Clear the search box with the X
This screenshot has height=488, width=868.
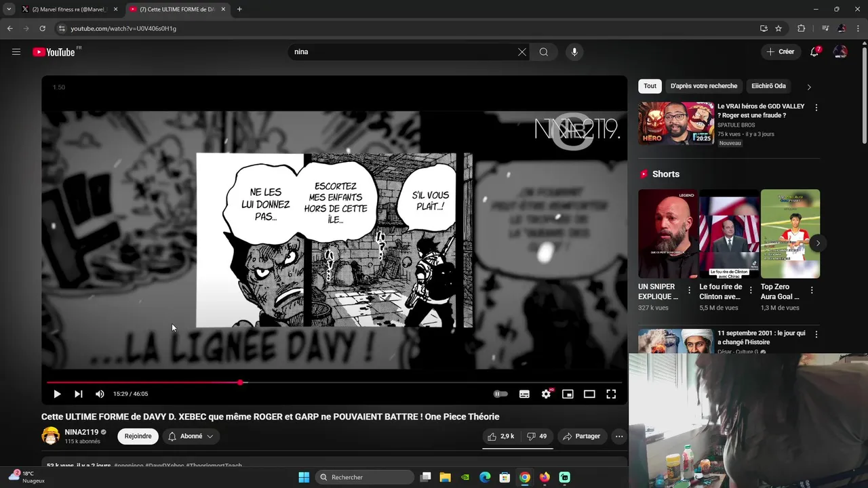(522, 52)
